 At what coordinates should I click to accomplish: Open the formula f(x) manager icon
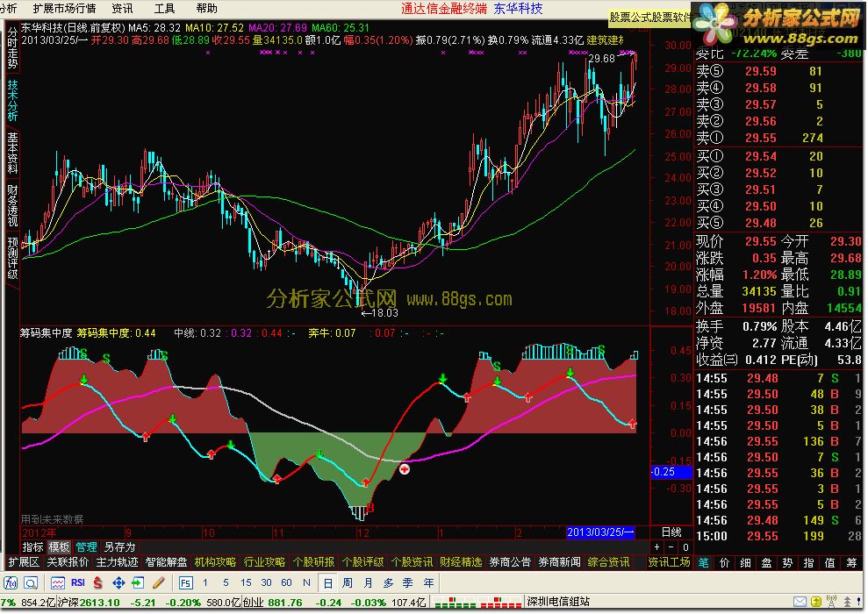point(11,583)
